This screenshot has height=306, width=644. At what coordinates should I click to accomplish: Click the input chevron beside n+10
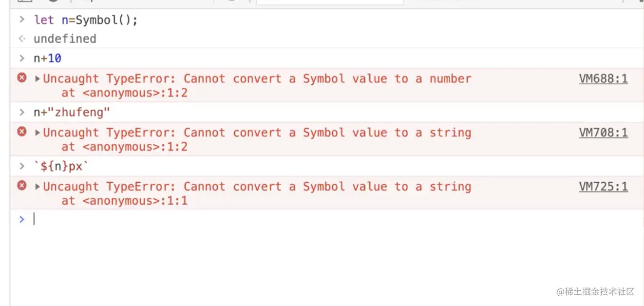click(21, 58)
